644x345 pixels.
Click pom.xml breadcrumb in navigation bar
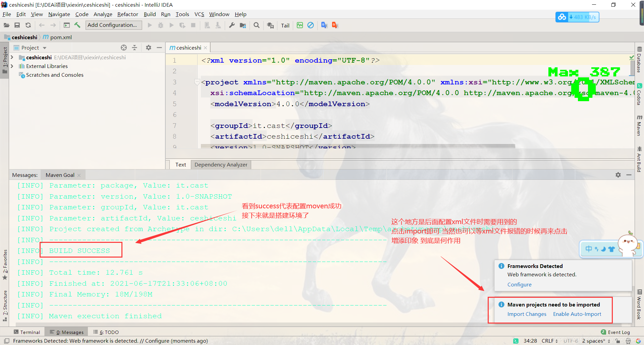57,37
